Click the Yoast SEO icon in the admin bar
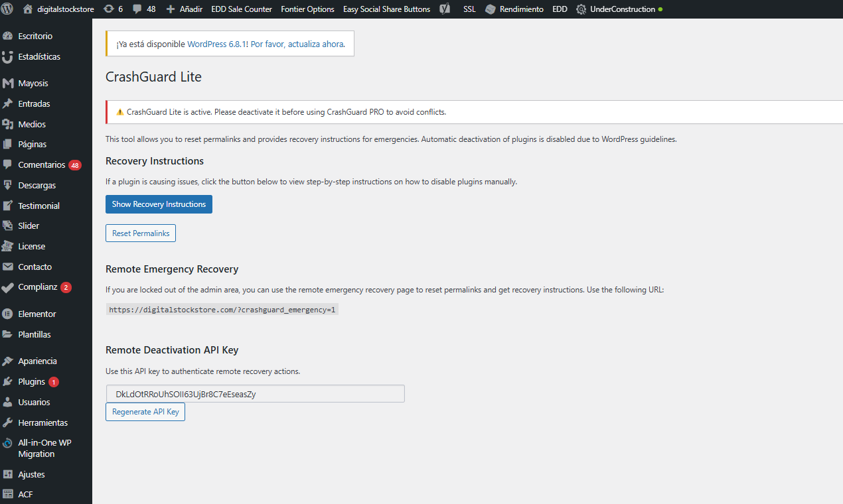 pos(446,9)
